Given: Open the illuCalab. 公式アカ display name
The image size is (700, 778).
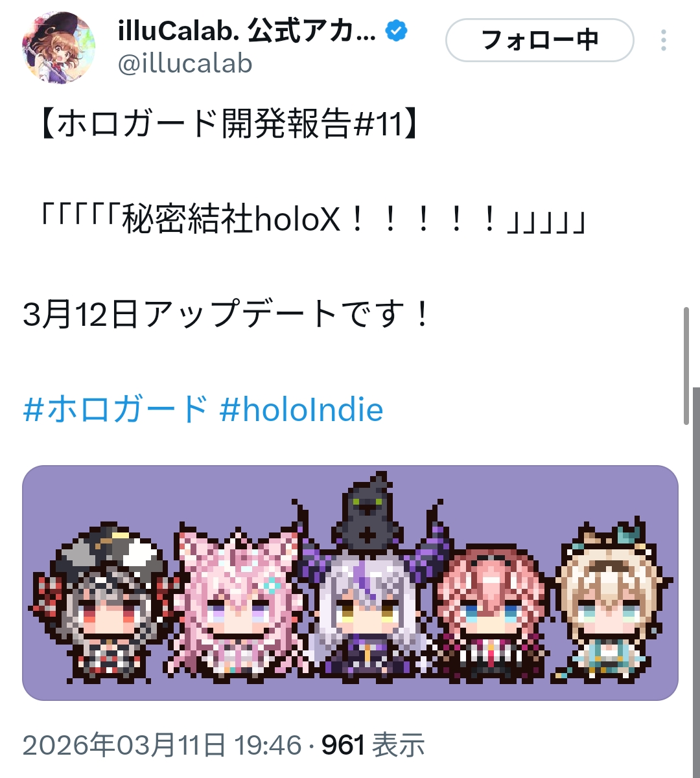Looking at the screenshot, I should pyautogui.click(x=246, y=31).
